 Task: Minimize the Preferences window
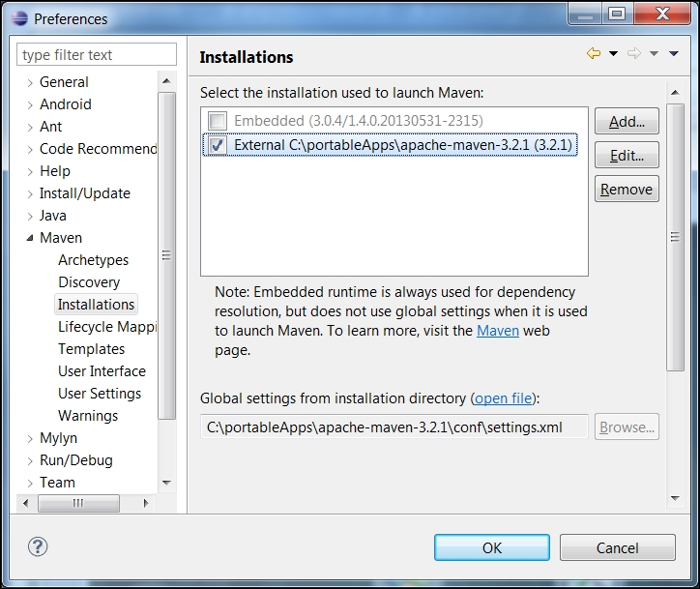click(586, 15)
